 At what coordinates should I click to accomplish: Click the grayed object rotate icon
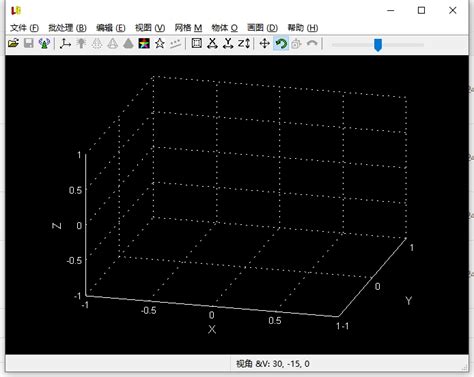tap(296, 43)
